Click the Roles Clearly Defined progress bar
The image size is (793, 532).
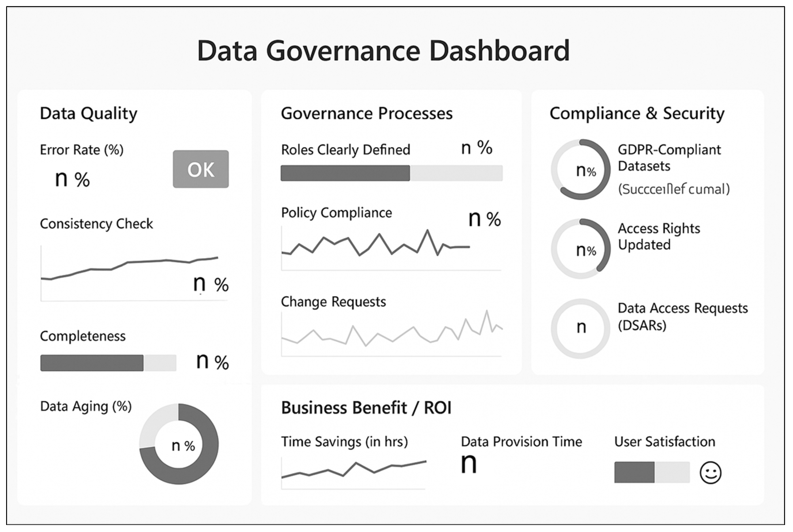(x=391, y=173)
